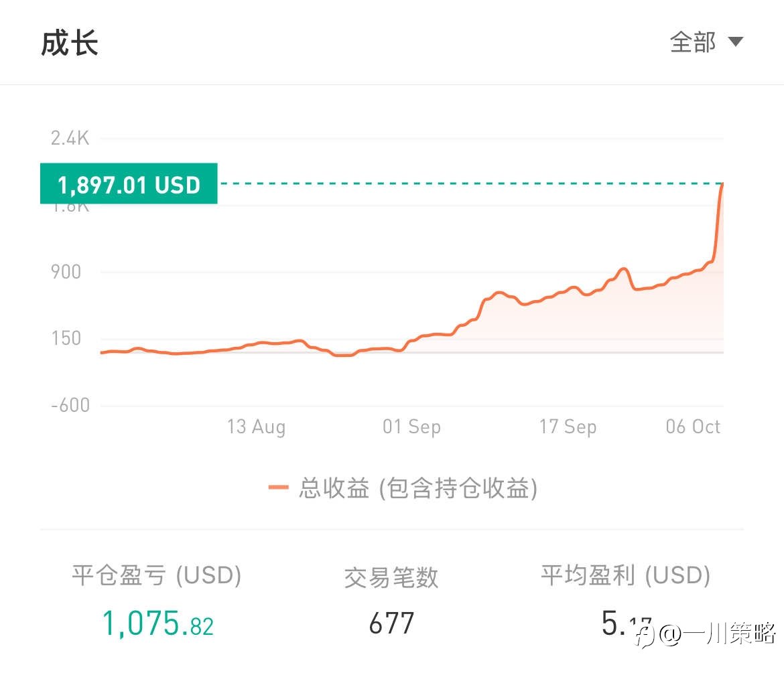
Task: Click the 1,075.82 closed profit value
Action: coord(157,623)
